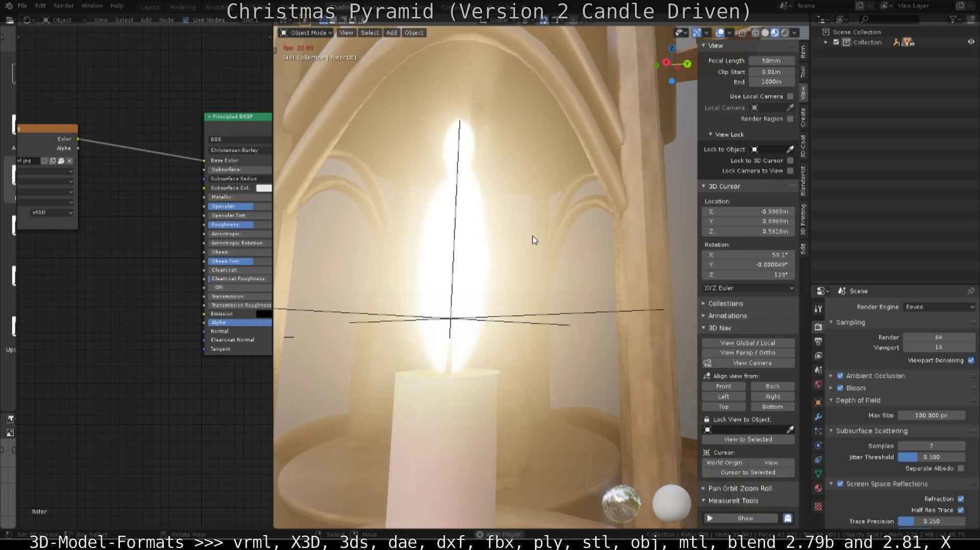
Task: Enable Lock to 3D Cursor checkbox
Action: [790, 161]
